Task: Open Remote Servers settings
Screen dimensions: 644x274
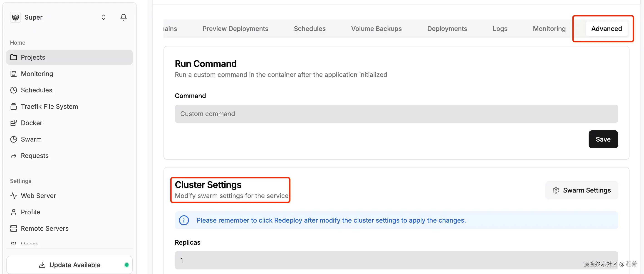Action: point(45,228)
